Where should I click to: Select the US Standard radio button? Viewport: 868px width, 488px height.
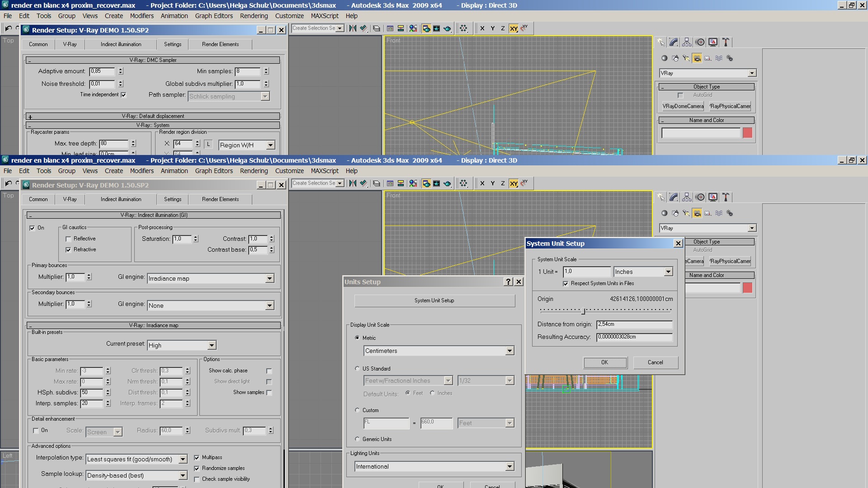357,369
